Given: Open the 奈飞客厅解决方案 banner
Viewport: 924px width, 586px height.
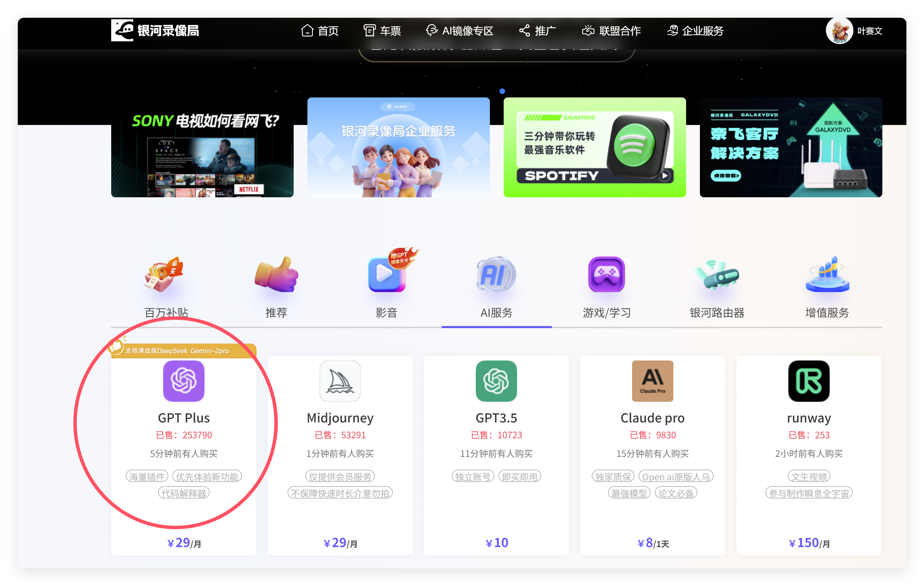Looking at the screenshot, I should (791, 147).
